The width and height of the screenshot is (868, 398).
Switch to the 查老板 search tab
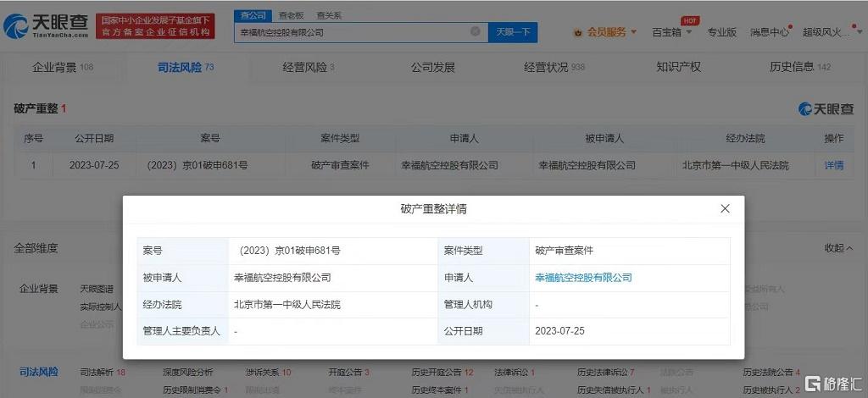click(291, 15)
